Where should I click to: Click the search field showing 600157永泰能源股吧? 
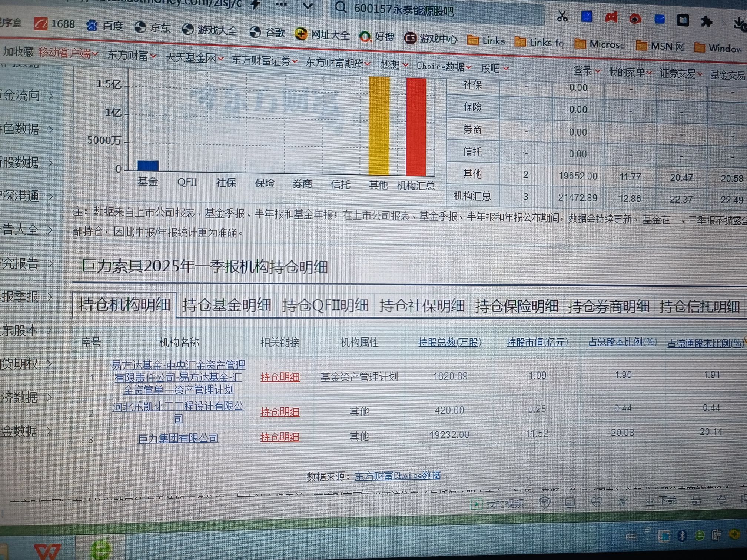pyautogui.click(x=437, y=11)
